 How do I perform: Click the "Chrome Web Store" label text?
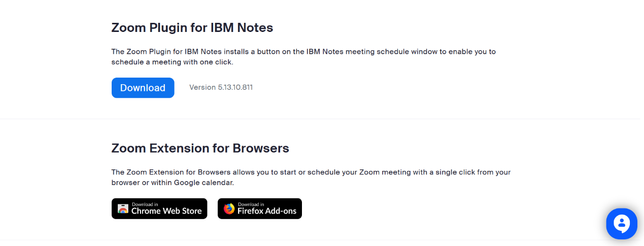coord(166,211)
